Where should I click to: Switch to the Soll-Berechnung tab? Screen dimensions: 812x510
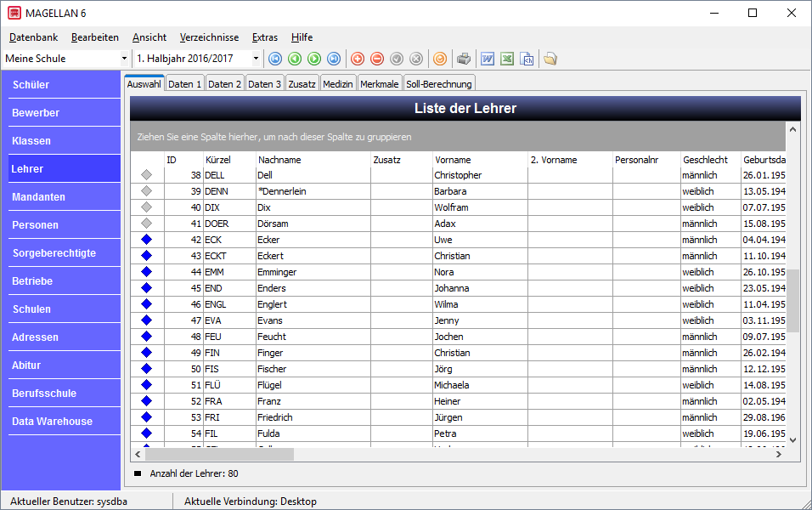[x=438, y=84]
